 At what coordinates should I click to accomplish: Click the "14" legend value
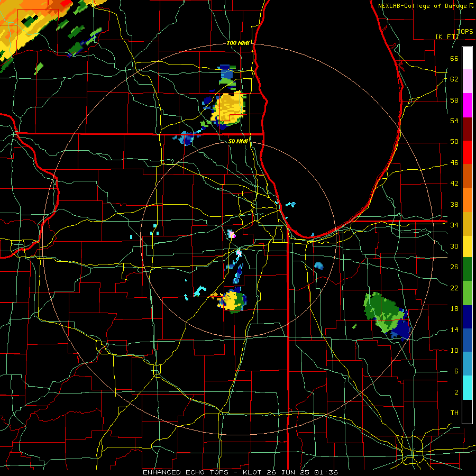point(454,329)
